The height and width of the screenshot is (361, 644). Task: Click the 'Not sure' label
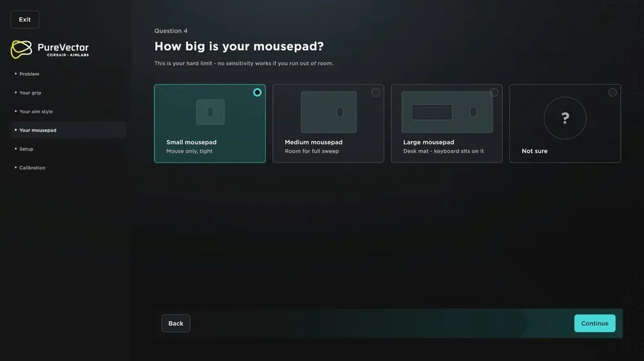(535, 151)
